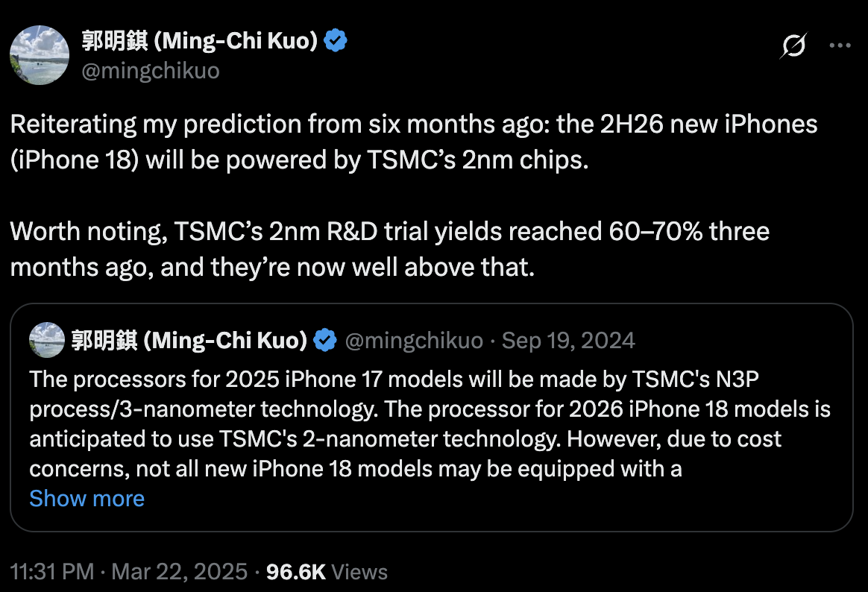Open the Sep 19, 2024 date link

pos(568,341)
